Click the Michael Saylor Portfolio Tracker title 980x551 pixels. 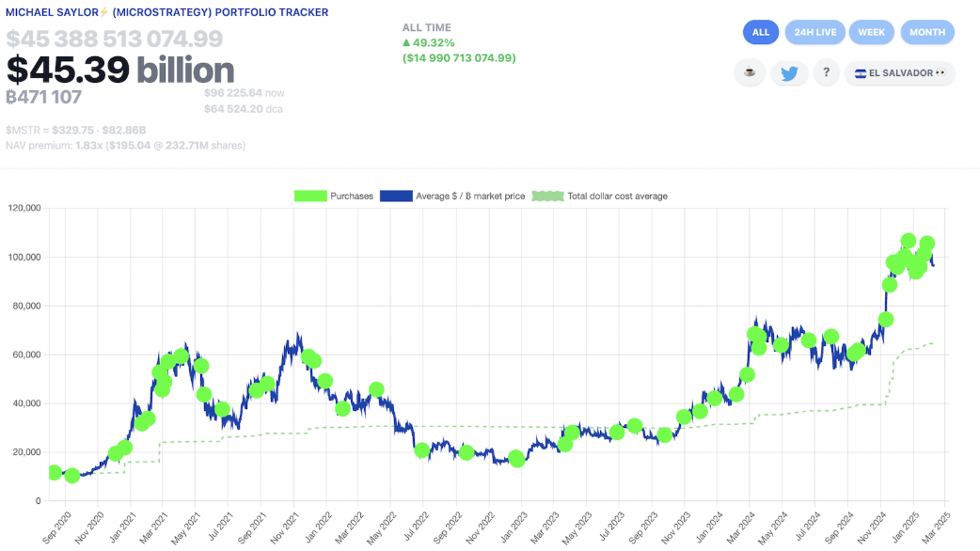point(166,12)
